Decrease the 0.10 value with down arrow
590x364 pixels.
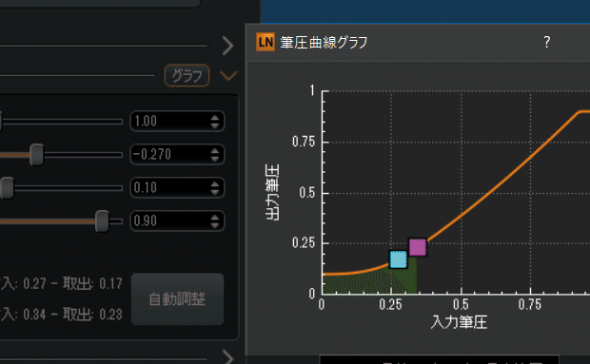click(x=215, y=192)
